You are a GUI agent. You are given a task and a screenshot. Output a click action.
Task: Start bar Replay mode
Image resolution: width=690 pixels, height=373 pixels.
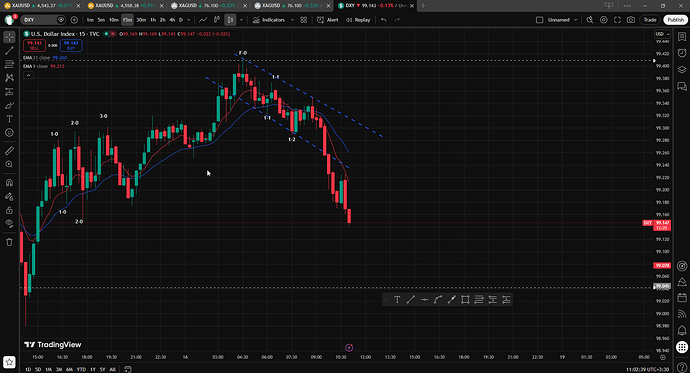358,20
